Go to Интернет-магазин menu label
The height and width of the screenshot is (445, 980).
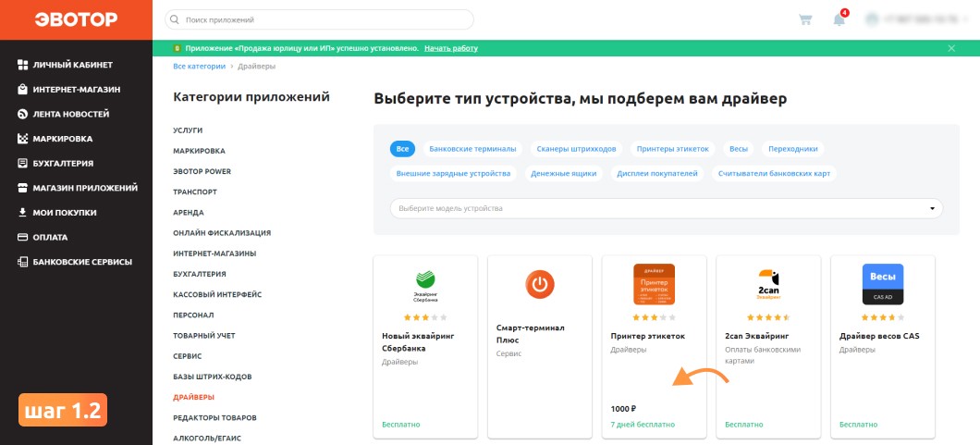click(x=77, y=90)
